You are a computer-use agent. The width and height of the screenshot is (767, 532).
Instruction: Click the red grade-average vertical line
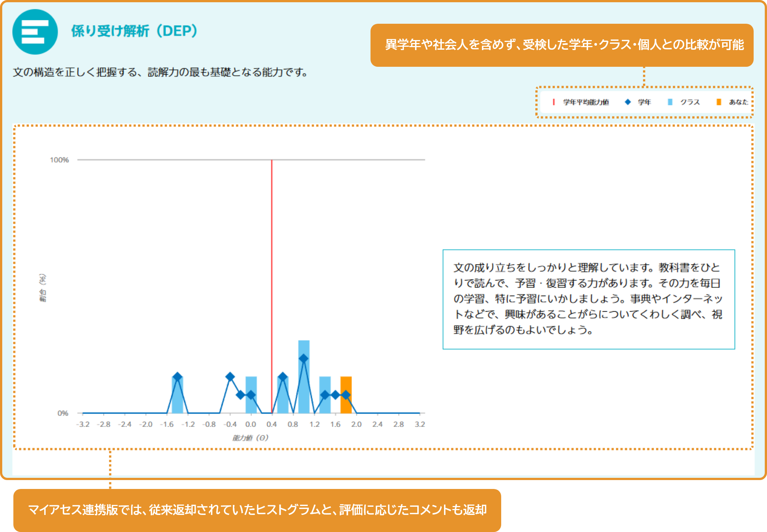(272, 286)
